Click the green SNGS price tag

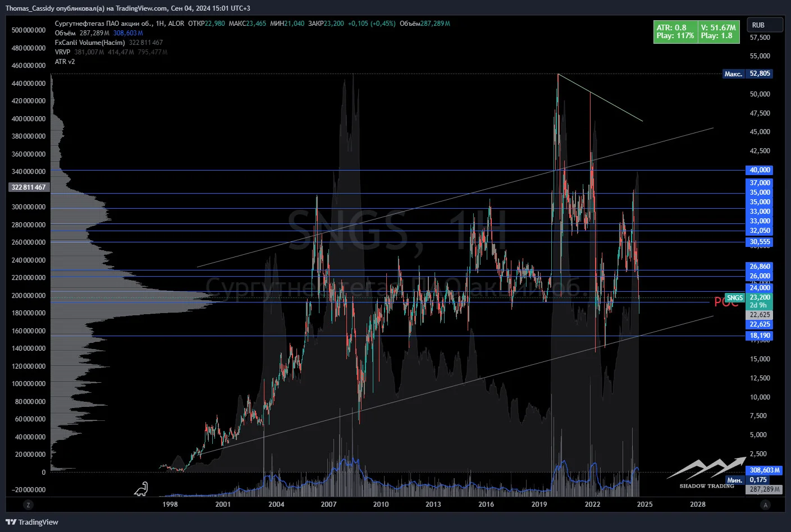[735, 298]
